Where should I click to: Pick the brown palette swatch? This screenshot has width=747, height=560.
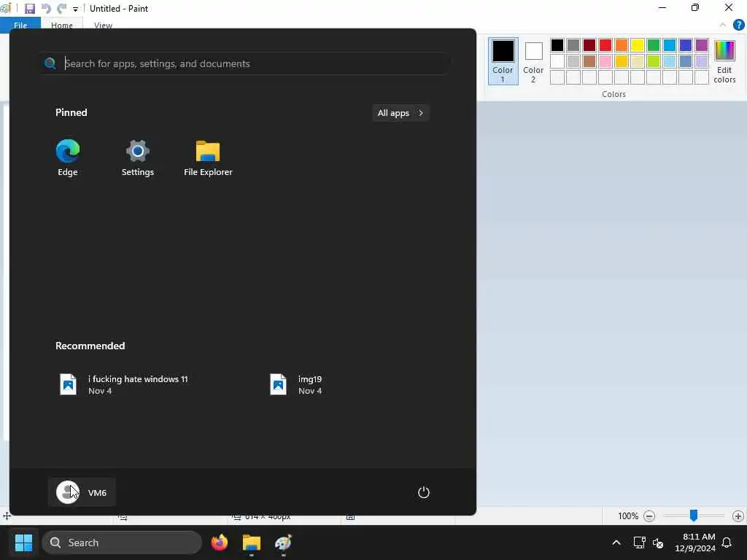tap(589, 61)
